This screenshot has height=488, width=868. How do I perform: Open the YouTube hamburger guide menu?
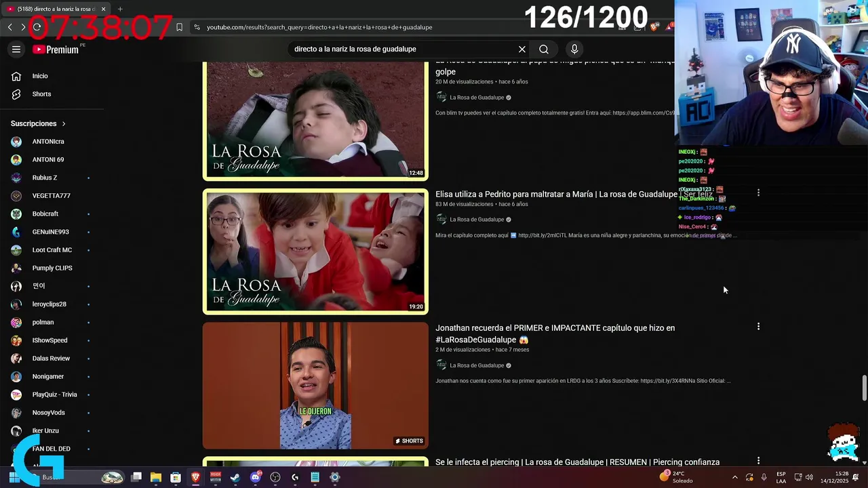(x=16, y=49)
